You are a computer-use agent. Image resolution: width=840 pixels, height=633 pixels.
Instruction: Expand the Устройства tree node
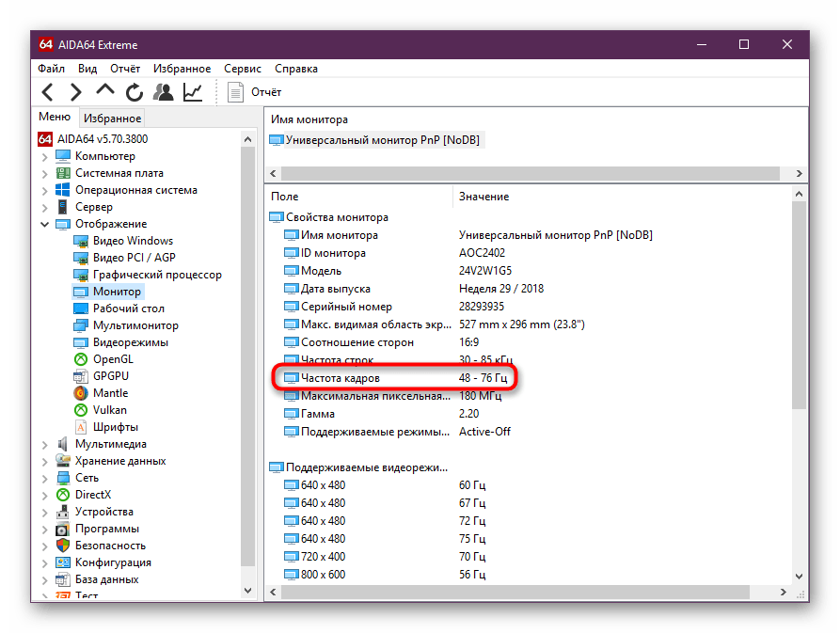click(45, 512)
